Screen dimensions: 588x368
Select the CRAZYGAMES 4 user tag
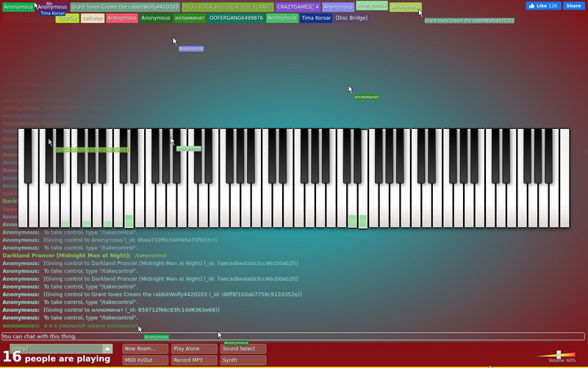[x=298, y=7]
